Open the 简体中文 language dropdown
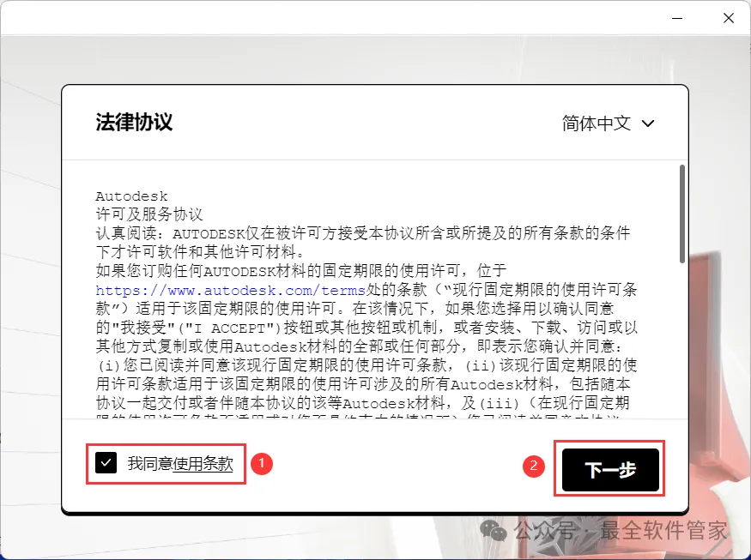The image size is (751, 560). click(608, 123)
